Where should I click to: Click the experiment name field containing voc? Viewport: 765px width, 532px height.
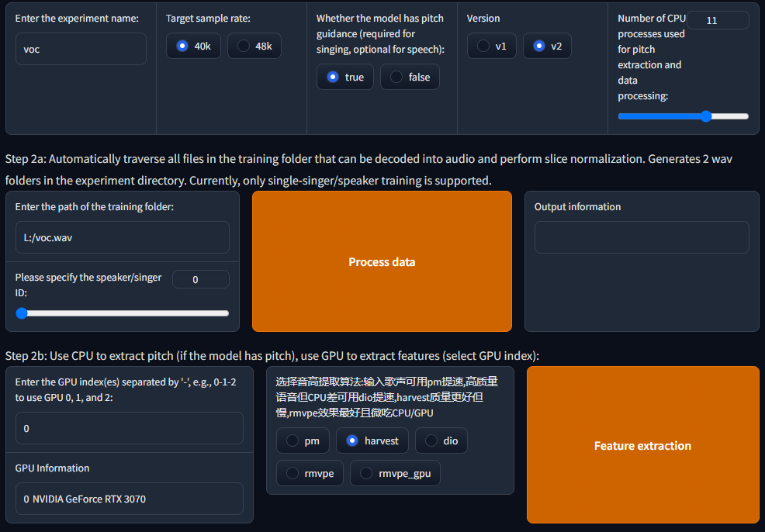[81, 49]
